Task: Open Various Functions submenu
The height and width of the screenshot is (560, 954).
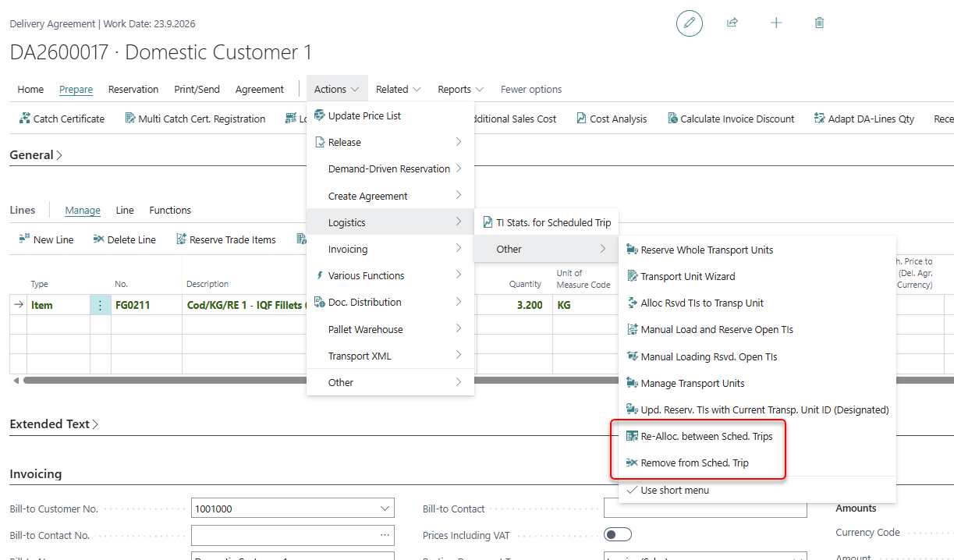Action: pyautogui.click(x=390, y=275)
